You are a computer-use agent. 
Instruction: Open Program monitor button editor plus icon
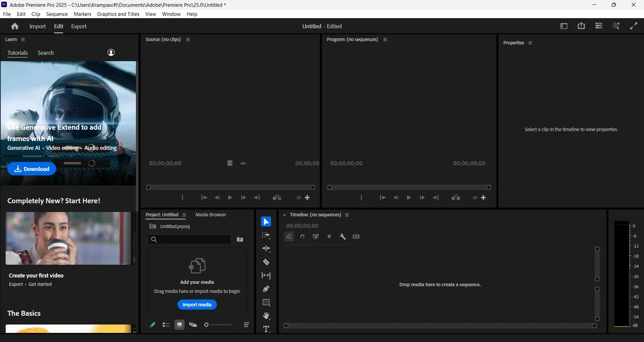coord(483,198)
